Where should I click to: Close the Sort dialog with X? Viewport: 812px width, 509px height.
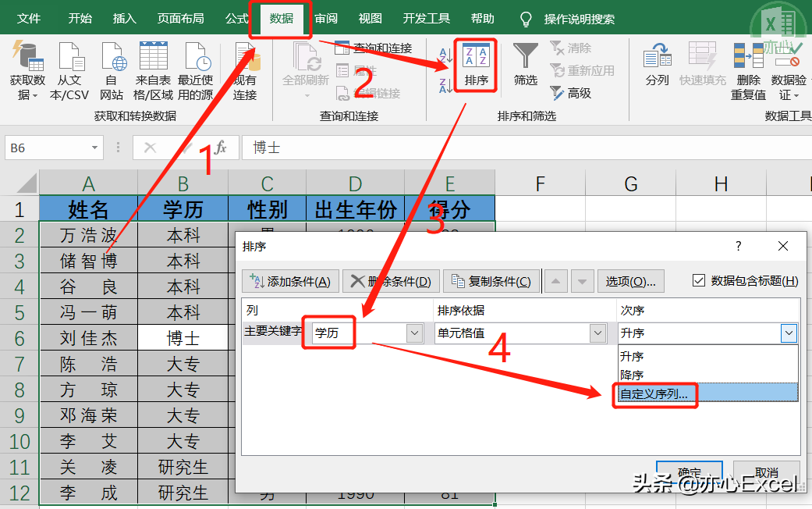(783, 246)
